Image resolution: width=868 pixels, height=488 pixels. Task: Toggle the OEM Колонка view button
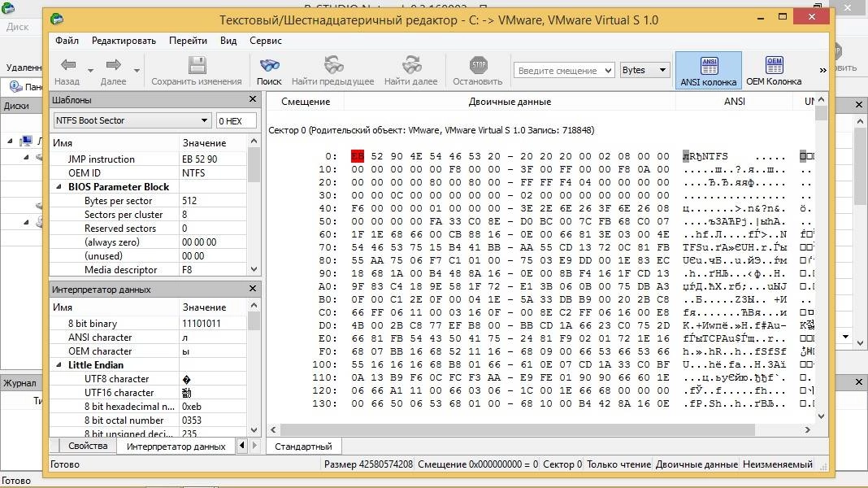point(774,70)
